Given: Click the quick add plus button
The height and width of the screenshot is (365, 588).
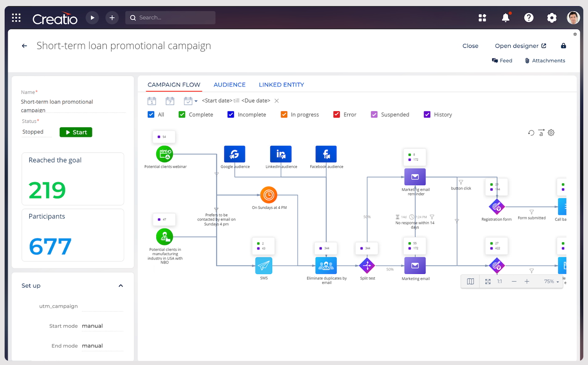Looking at the screenshot, I should 112,18.
